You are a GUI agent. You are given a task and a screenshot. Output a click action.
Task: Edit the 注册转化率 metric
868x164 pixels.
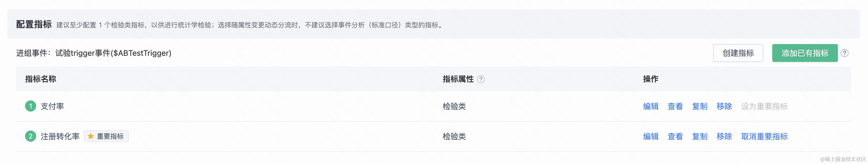(x=651, y=136)
